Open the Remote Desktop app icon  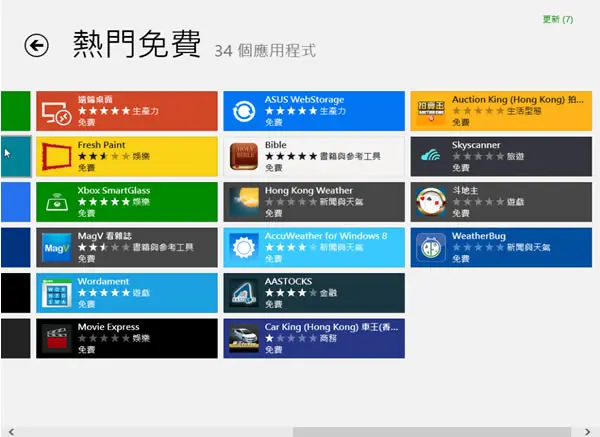[x=56, y=113]
